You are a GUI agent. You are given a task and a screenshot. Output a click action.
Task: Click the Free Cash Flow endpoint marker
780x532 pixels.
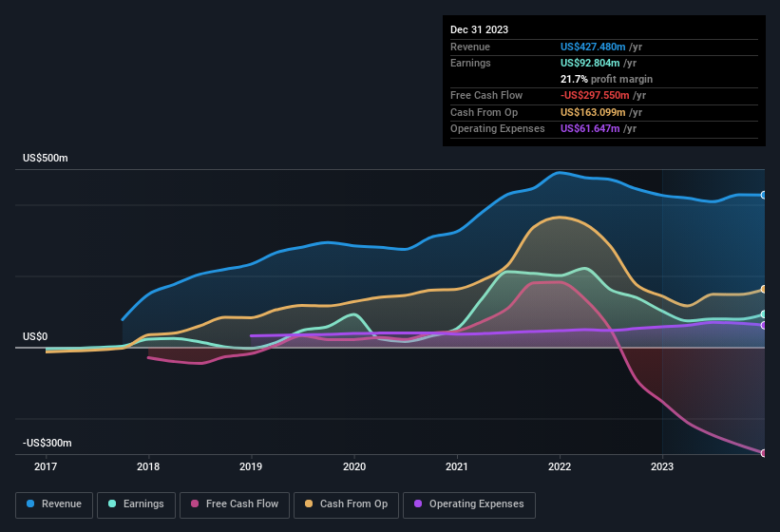[764, 453]
